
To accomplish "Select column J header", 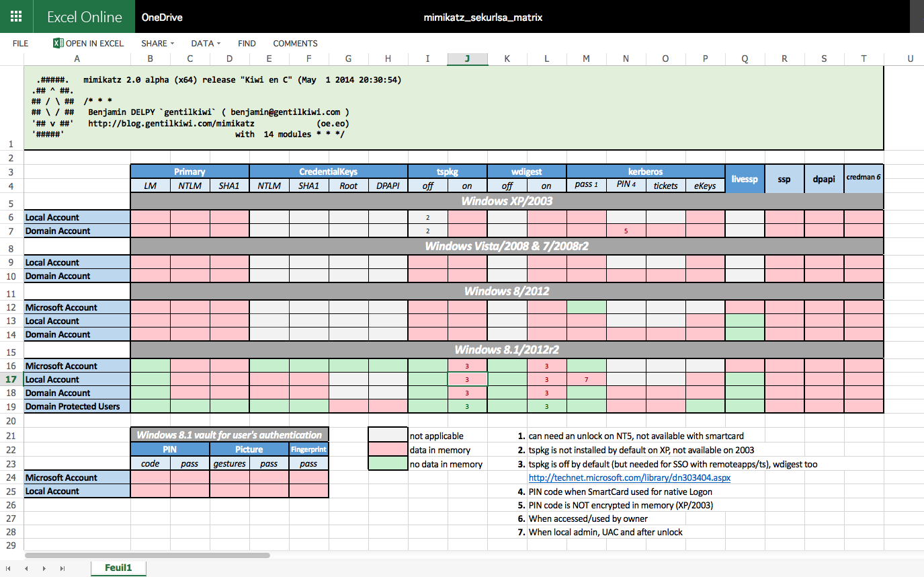I will 467,59.
